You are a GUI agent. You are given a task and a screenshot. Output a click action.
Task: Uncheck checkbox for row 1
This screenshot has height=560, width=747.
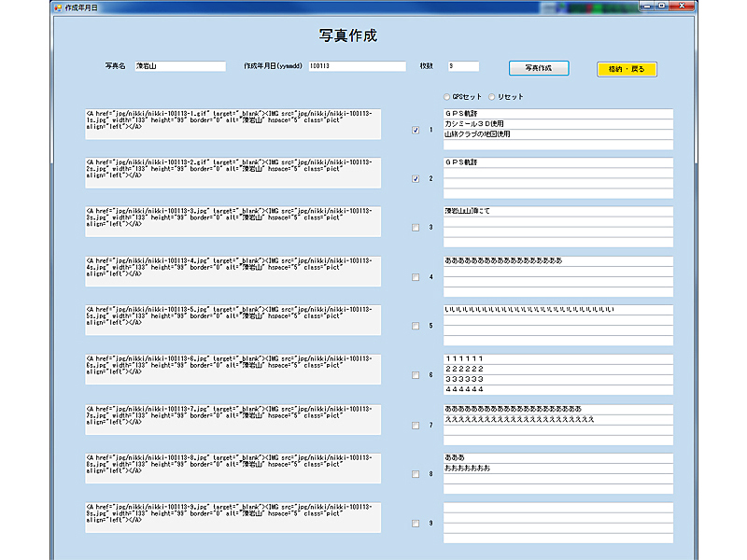416,130
